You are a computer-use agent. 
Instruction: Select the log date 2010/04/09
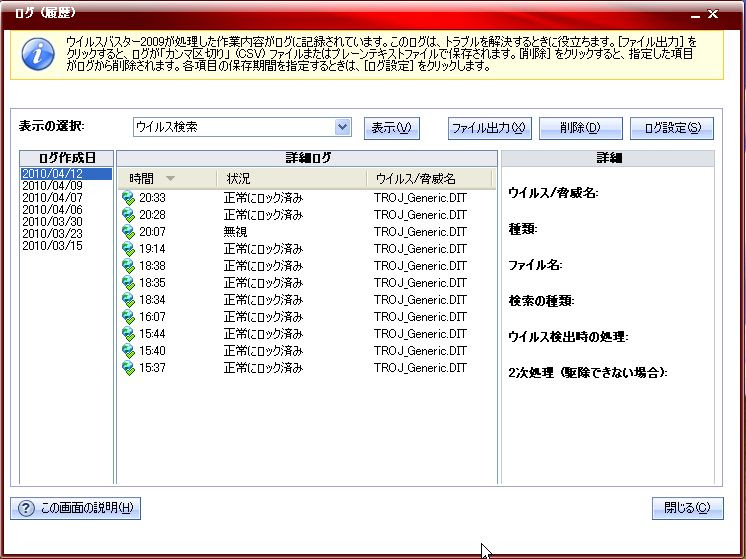coord(52,186)
